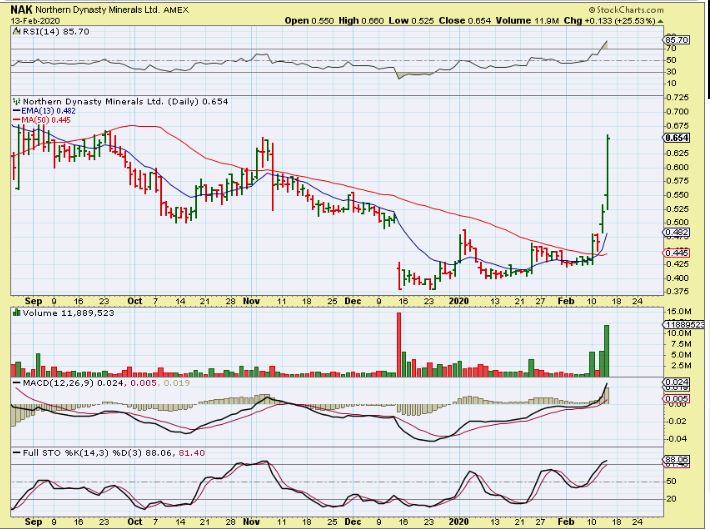The height and width of the screenshot is (530, 710).
Task: Click the Low 0.525 value
Action: coord(411,21)
